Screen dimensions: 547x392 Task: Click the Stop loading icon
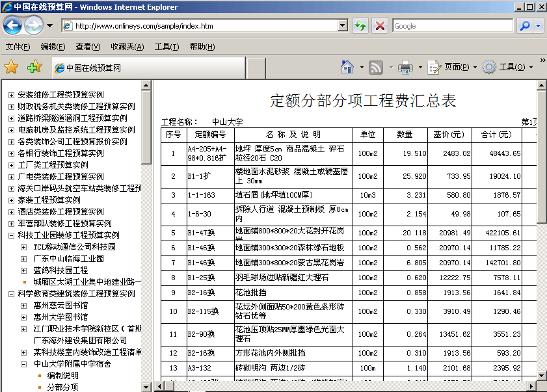[x=380, y=26]
